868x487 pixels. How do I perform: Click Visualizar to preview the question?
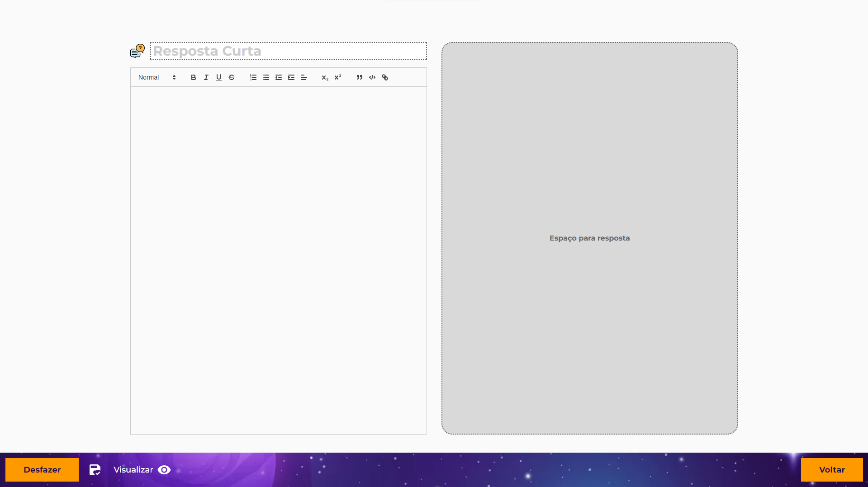coord(142,470)
